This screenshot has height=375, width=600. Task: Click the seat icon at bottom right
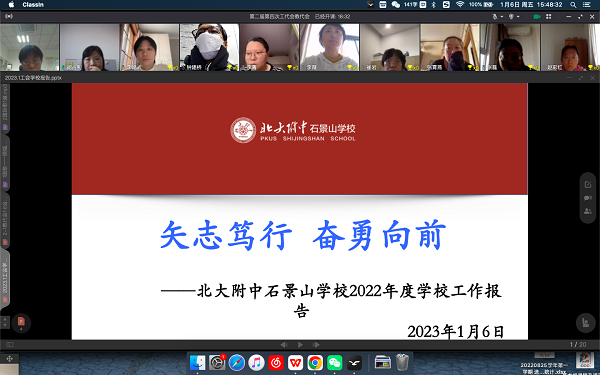pos(585,323)
